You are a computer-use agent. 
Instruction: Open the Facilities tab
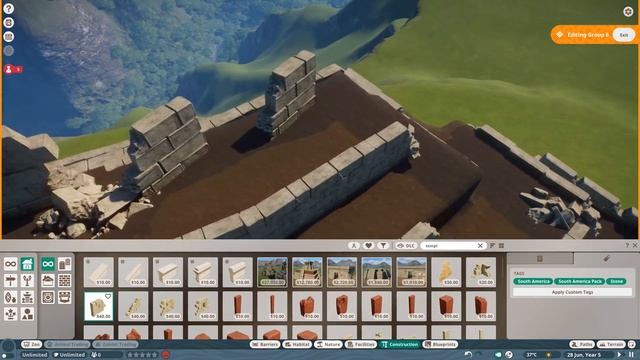tap(361, 344)
